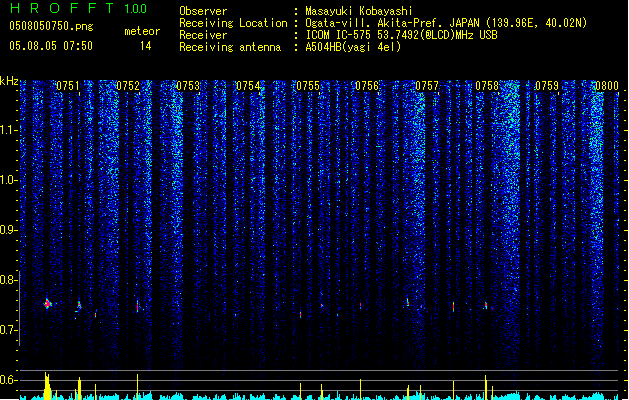Click the 0752 time marker
Screen dimensions: 629x400
tap(128, 86)
